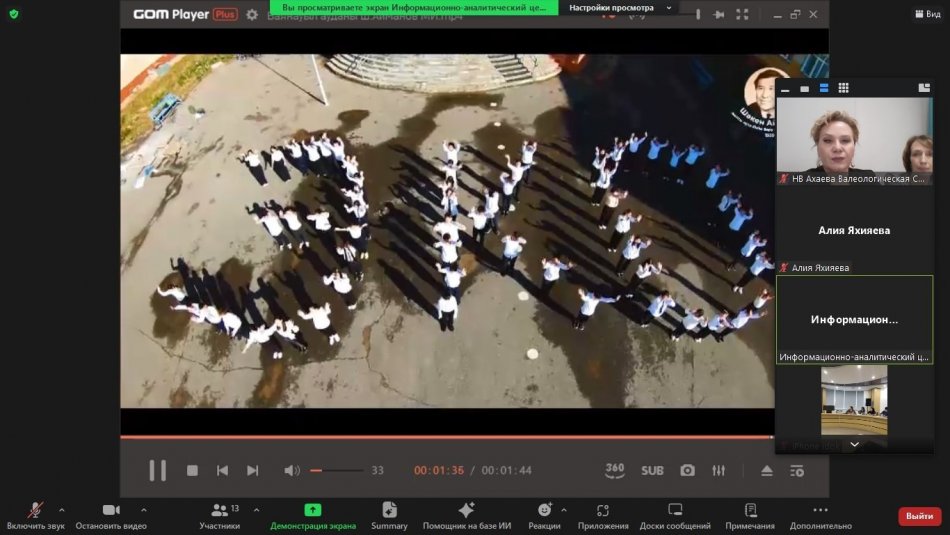Pause the video in GOM Player
Viewport: 950px width, 535px height.
158,470
